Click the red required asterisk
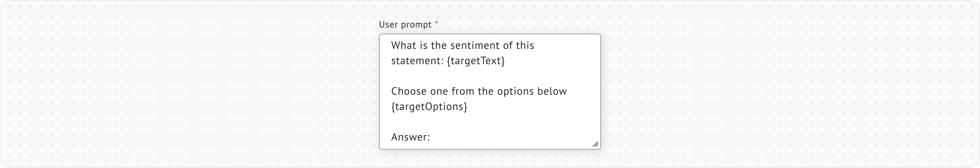 [x=437, y=23]
